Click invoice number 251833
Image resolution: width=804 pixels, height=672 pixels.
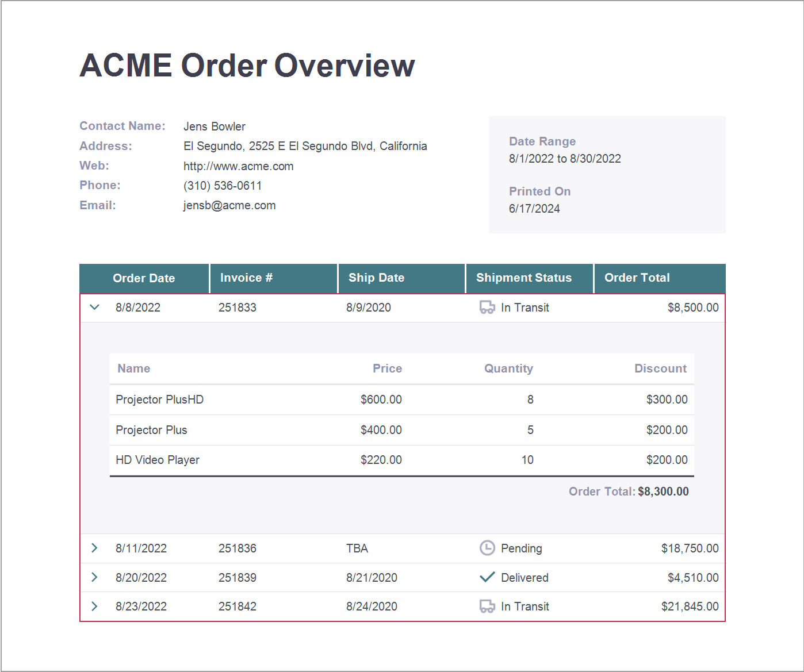tap(237, 308)
